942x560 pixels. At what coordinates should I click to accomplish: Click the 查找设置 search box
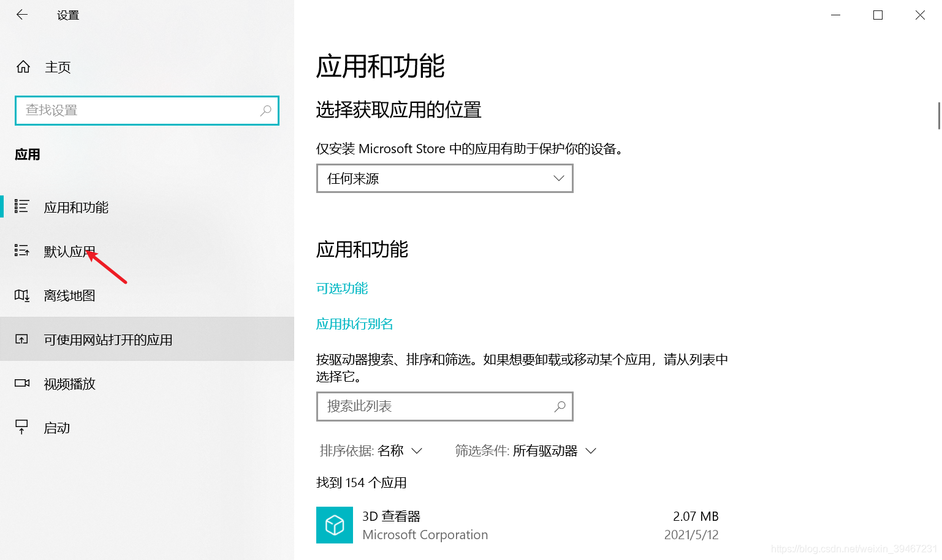click(x=146, y=111)
